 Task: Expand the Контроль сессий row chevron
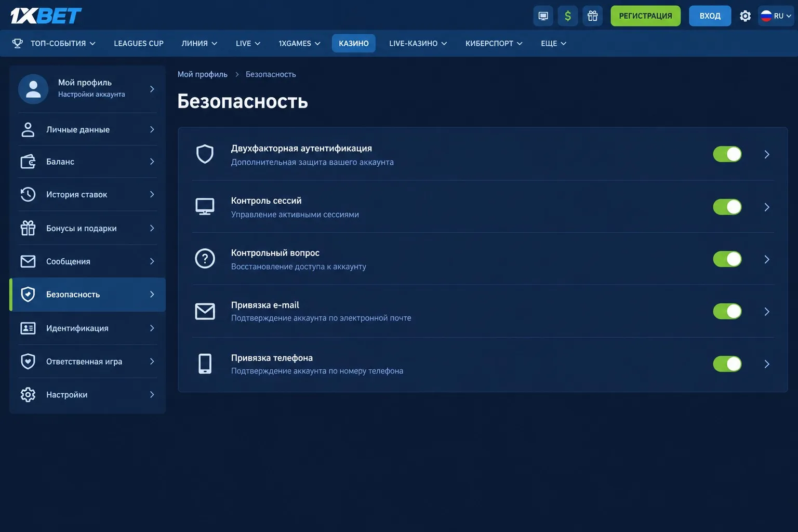coord(767,207)
